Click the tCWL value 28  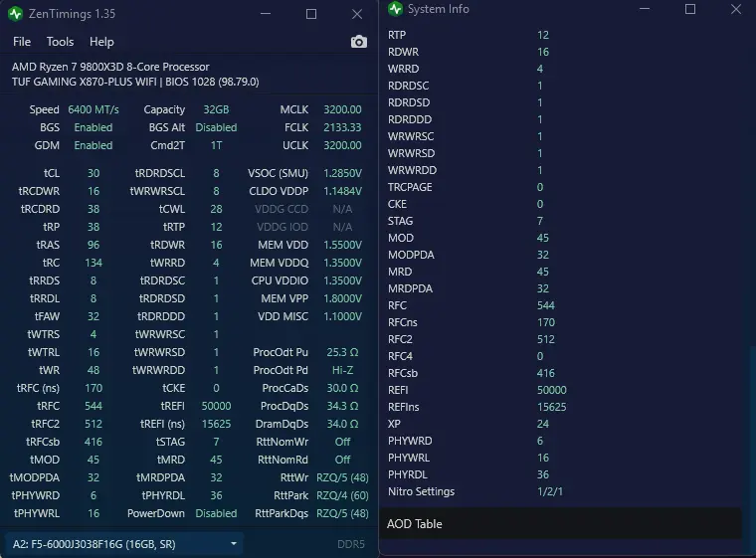pos(216,209)
